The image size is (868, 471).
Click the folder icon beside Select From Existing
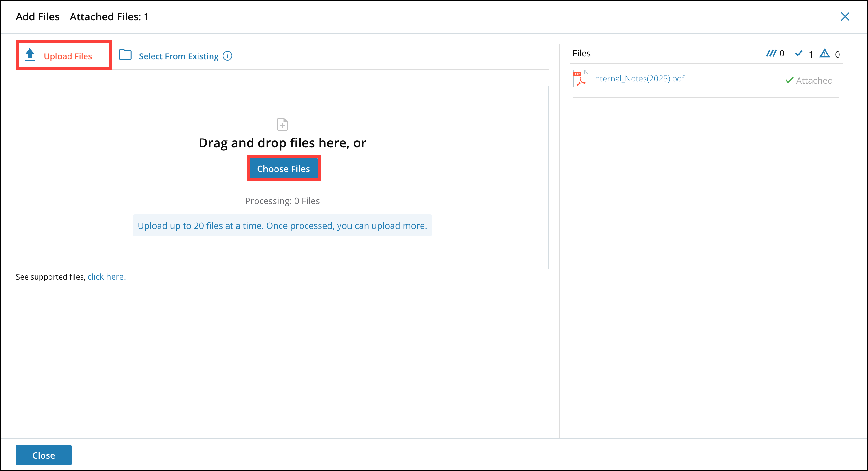point(125,55)
